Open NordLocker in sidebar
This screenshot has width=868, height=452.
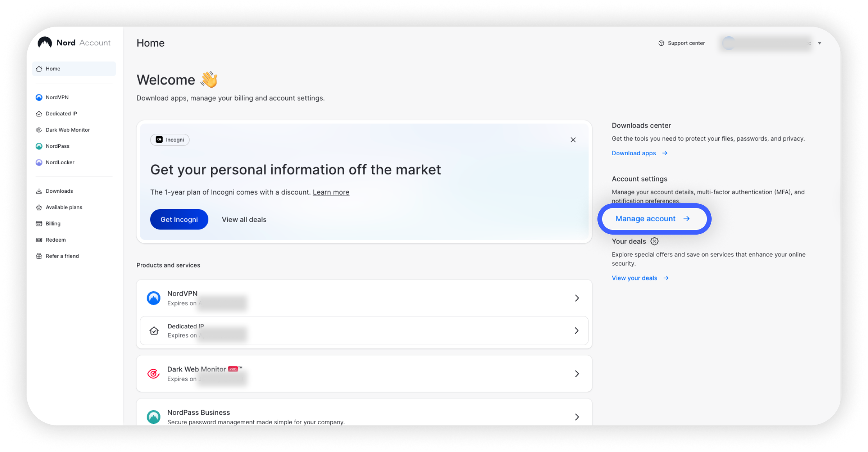[x=59, y=162]
